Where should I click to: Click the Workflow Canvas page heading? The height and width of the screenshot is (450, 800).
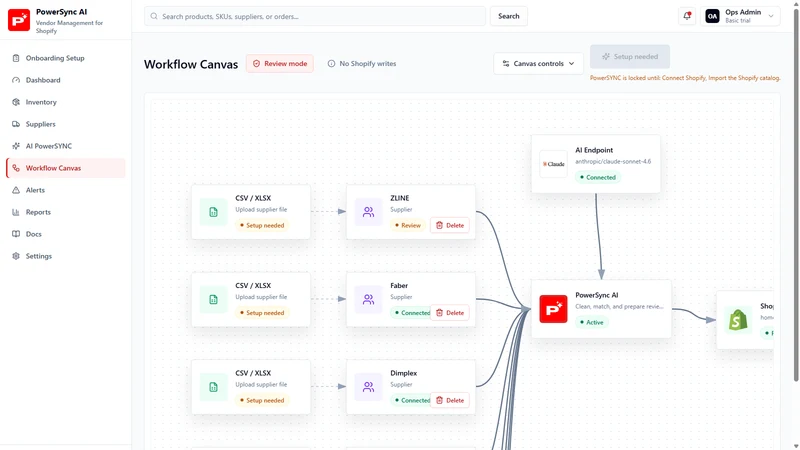[191, 64]
